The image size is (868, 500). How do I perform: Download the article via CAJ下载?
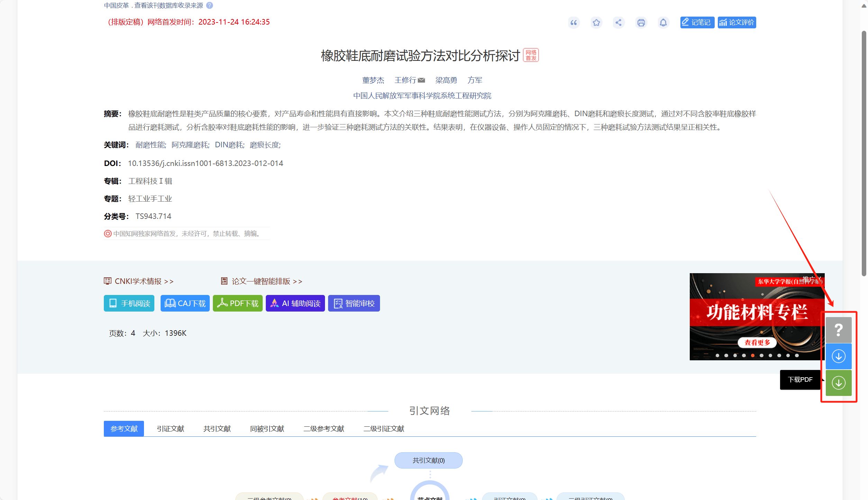pos(185,303)
